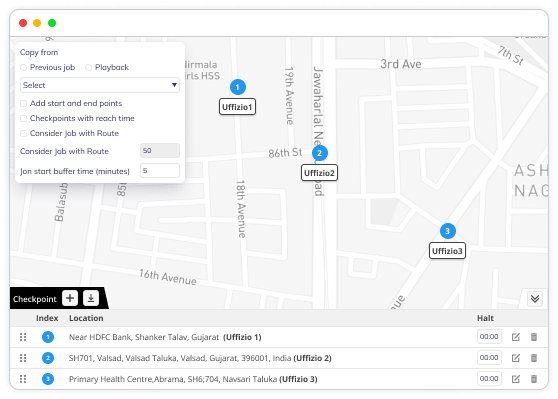Select map marker number 1
558x399 pixels.
click(x=238, y=87)
